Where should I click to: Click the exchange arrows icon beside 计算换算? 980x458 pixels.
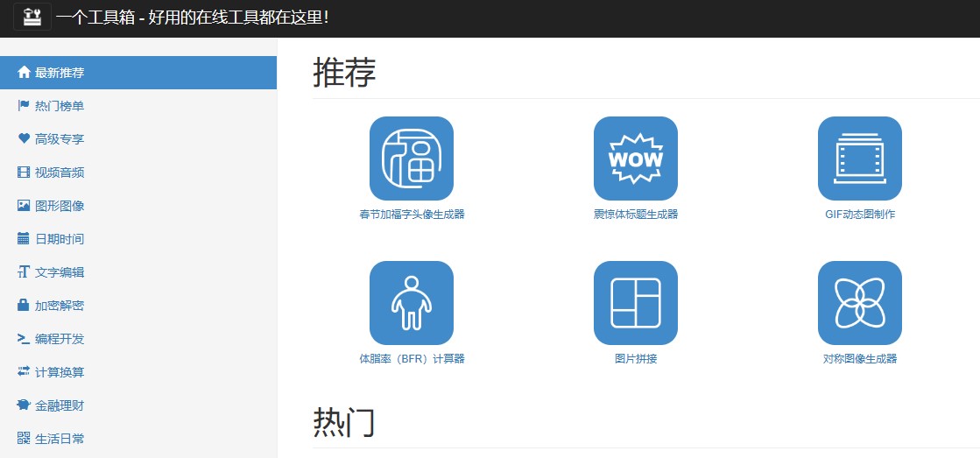24,372
